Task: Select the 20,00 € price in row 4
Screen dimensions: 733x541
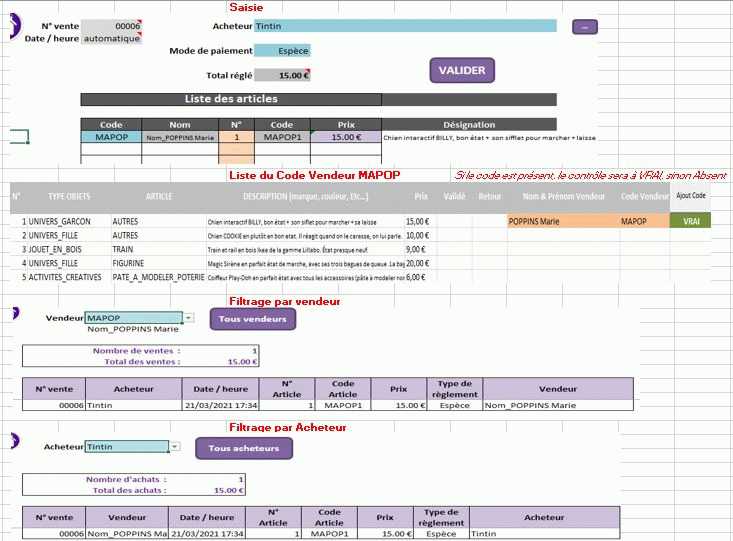Action: [417, 263]
